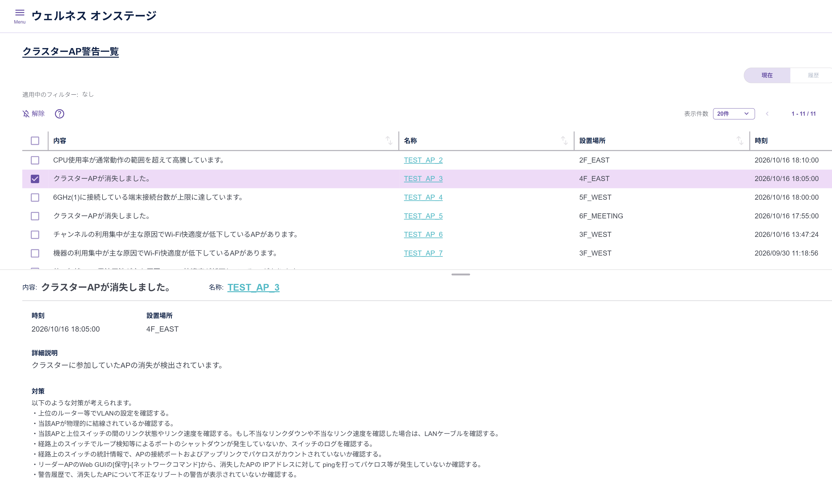Image resolution: width=832 pixels, height=504 pixels.
Task: Open the help question mark icon
Action: point(59,114)
